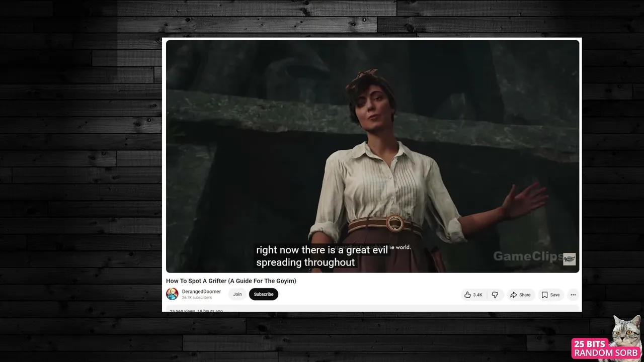Click the channel watermark icon in video corner
644x362 pixels.
pos(569,259)
